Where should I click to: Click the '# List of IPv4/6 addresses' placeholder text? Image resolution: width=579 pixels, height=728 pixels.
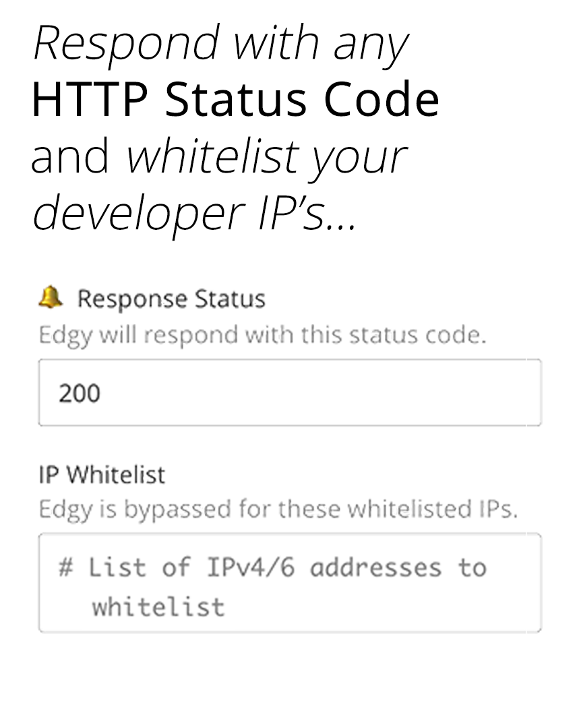(272, 568)
